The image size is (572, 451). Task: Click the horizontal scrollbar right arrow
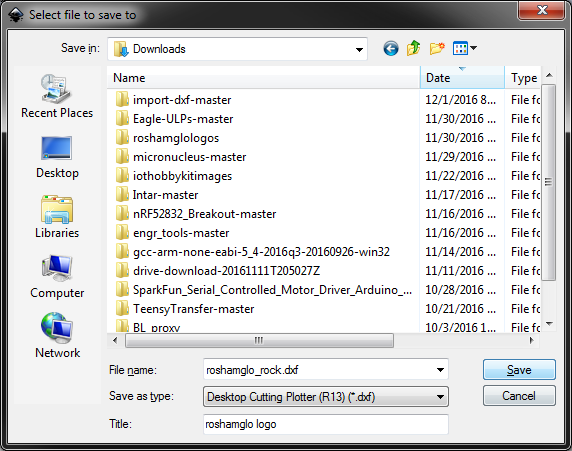coord(532,340)
